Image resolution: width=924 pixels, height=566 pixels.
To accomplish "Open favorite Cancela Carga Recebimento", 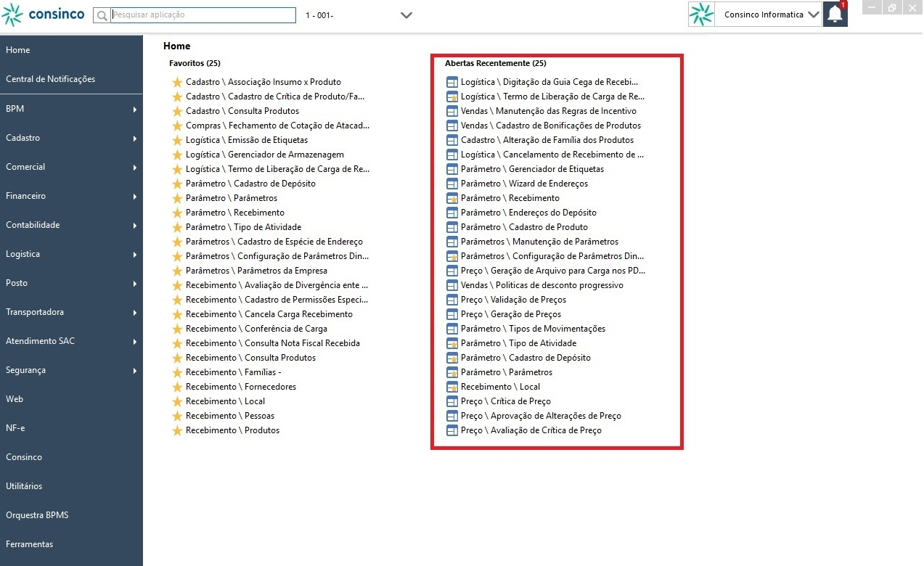I will coord(269,314).
